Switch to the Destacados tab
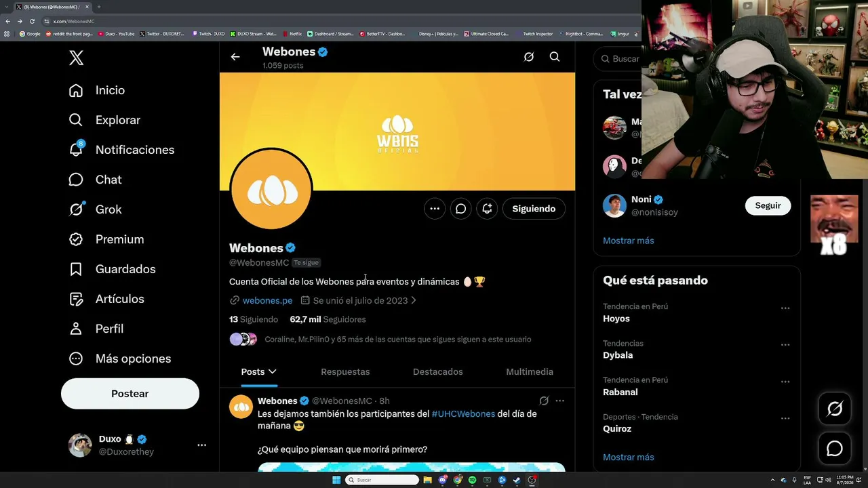This screenshot has width=868, height=488. tap(438, 372)
